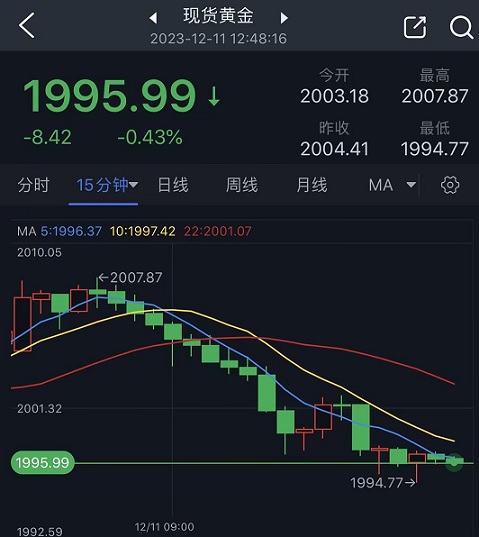Screen dimensions: 479x537
Task: Go to previous instrument with left triangle
Action: coord(153,18)
